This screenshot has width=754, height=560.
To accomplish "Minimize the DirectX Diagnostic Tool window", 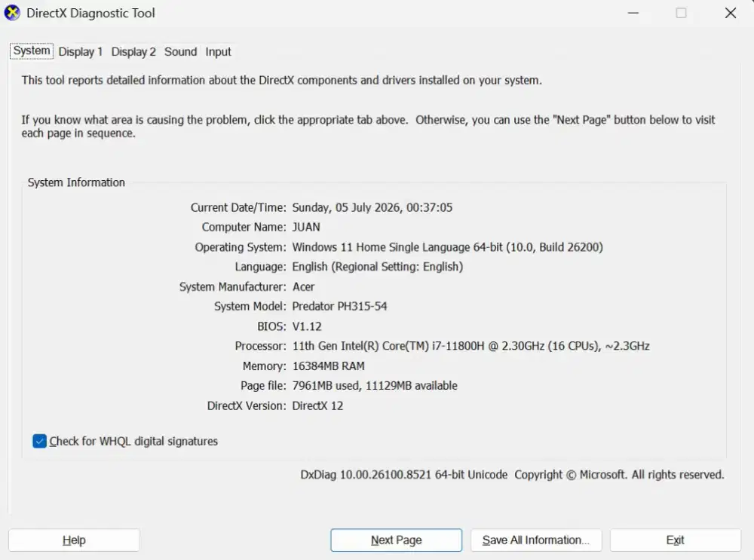I will point(633,13).
